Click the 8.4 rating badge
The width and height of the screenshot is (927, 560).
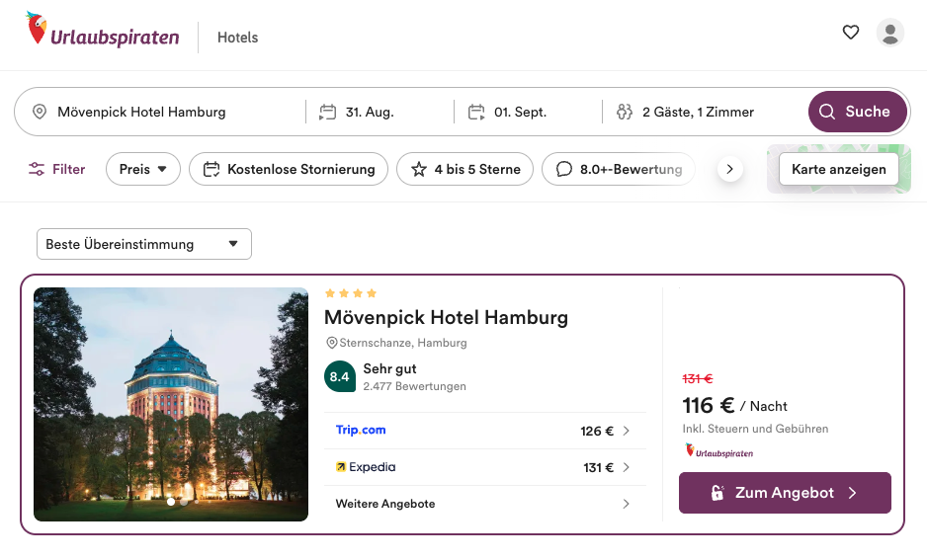point(339,377)
